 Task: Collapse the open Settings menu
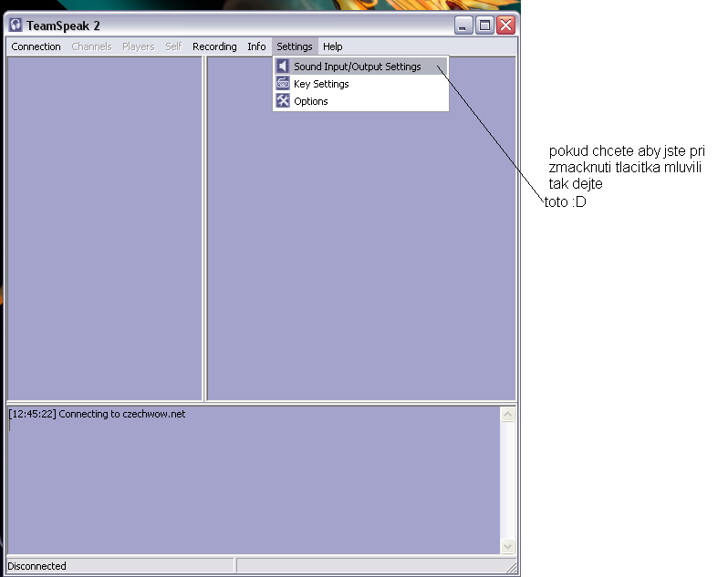pos(295,46)
